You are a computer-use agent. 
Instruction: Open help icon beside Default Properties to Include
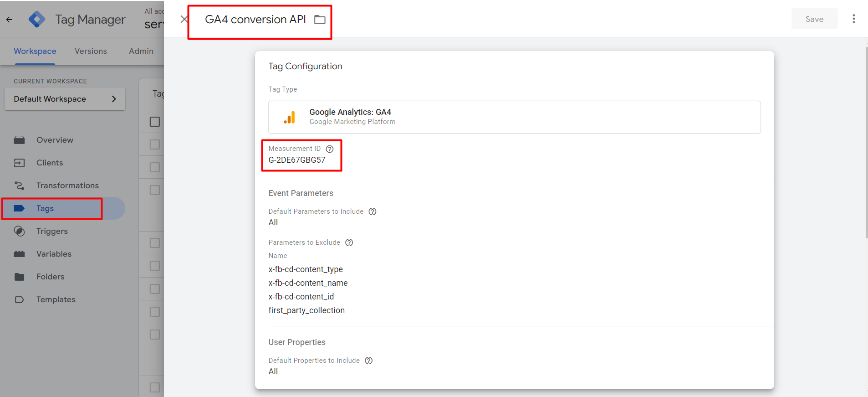369,361
